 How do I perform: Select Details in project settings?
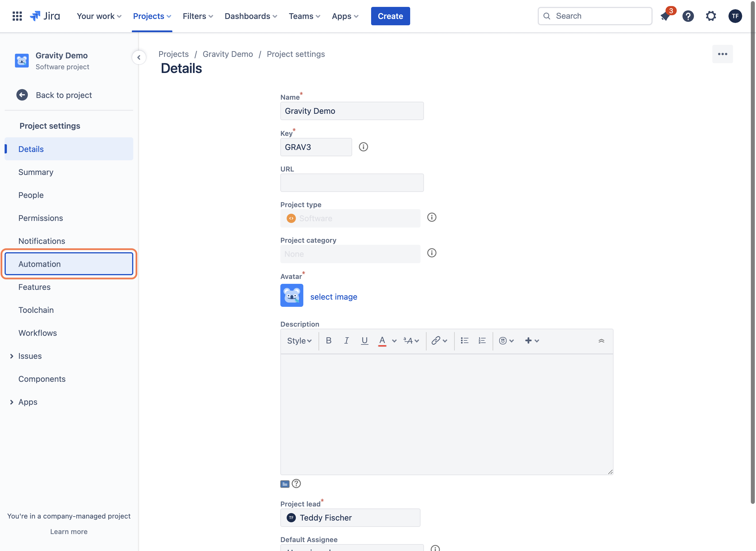tap(69, 149)
